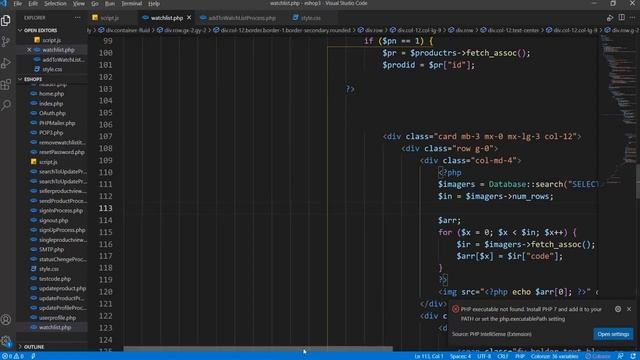The width and height of the screenshot is (640, 360).
Task: Open SMTP.php in file tree
Action: point(51,249)
